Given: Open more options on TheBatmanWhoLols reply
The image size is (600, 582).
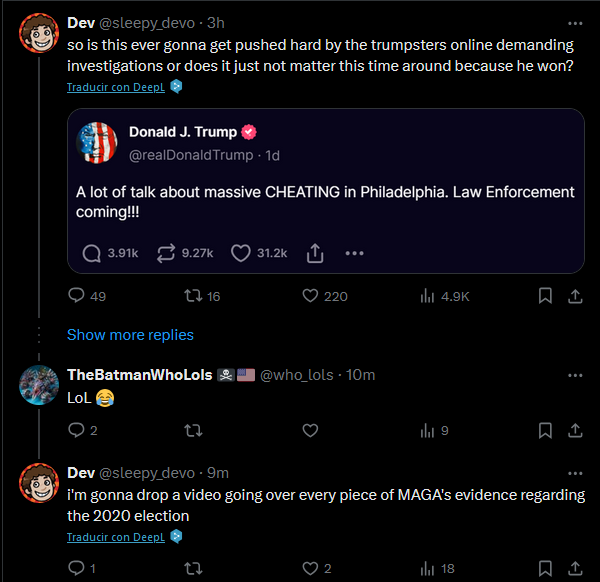Looking at the screenshot, I should pos(575,375).
